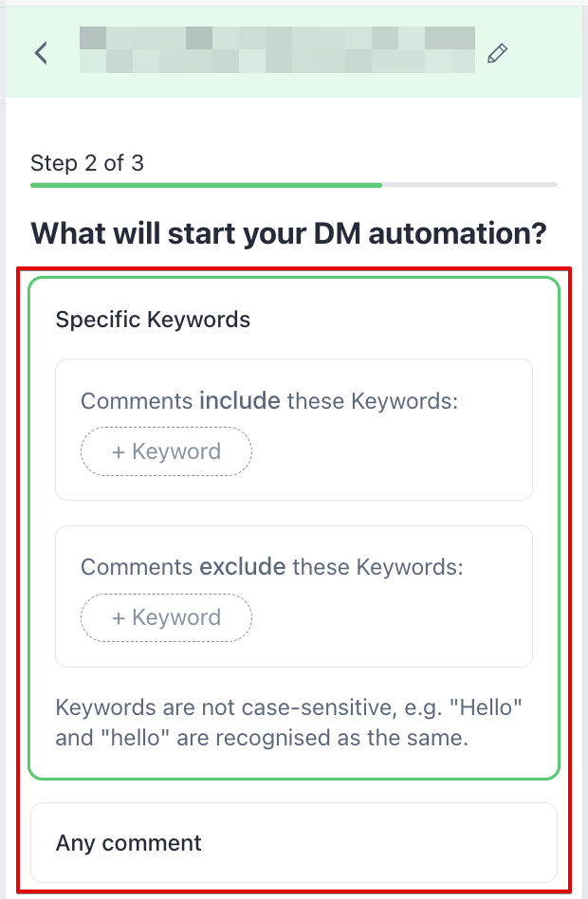Click the empty area right of 'Any comment'
The height and width of the screenshot is (899, 588).
point(378,843)
